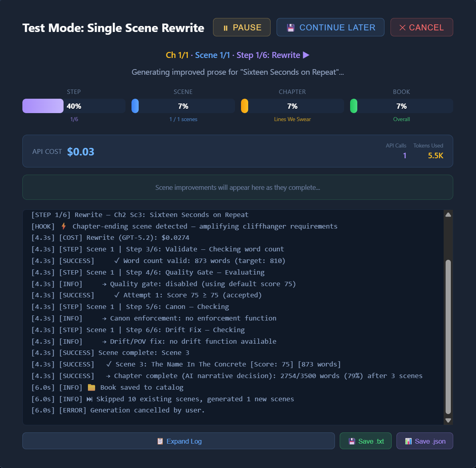Click the floppy icon in Save .txt

(x=352, y=441)
